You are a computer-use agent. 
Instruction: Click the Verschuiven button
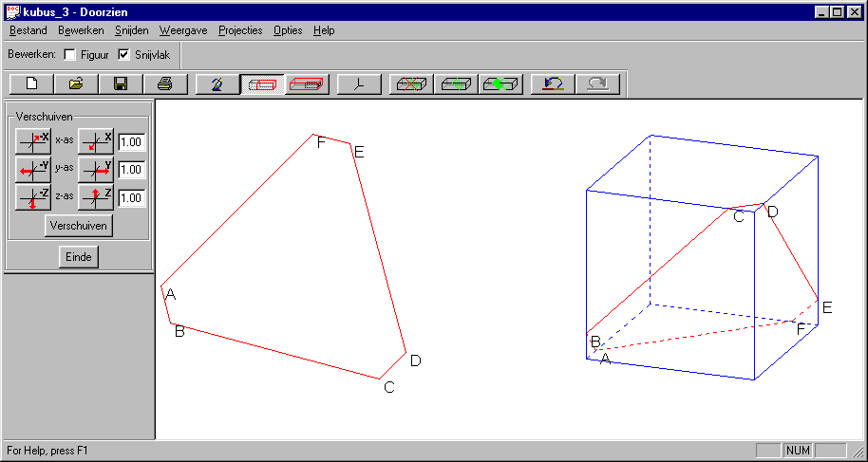[x=79, y=226]
